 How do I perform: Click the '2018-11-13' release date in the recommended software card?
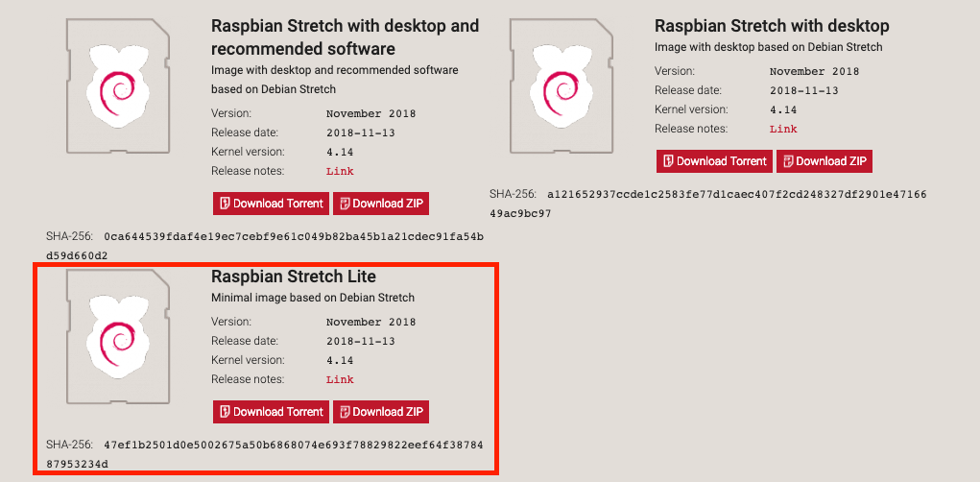point(361,133)
